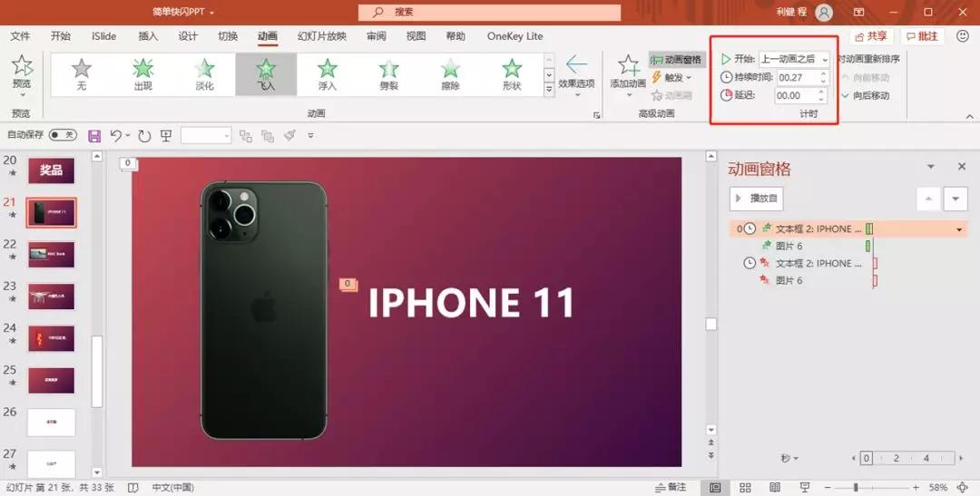Click the 共享 share button
980x496 pixels.
click(871, 36)
